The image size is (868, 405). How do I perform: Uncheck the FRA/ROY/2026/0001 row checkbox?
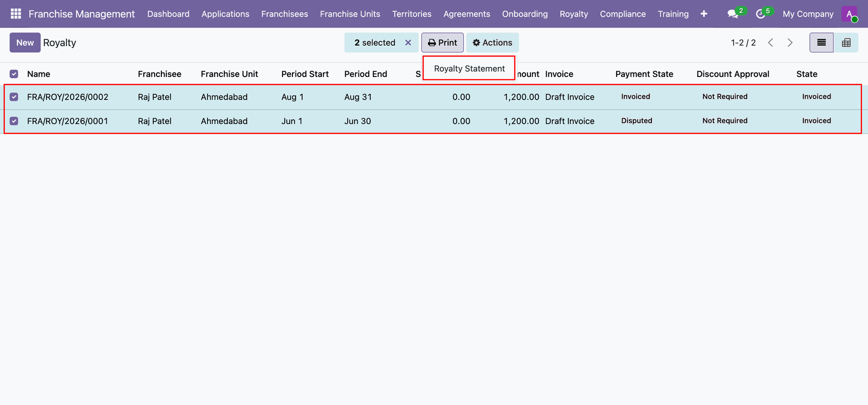coord(14,121)
